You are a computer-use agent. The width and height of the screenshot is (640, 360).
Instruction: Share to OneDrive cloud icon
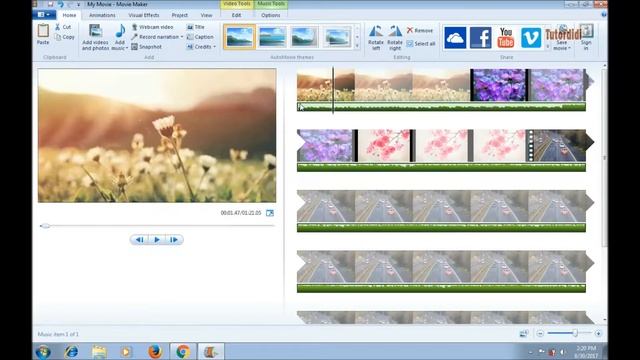455,38
